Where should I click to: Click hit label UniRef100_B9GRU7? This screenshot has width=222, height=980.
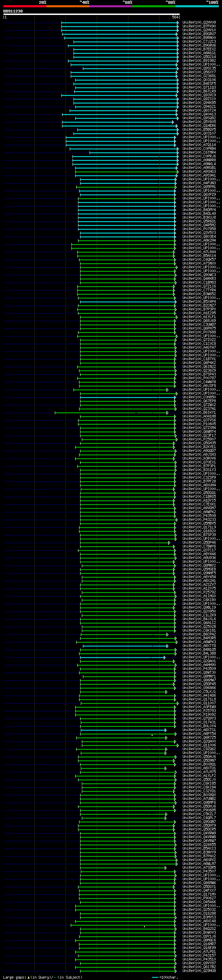[x=199, y=34]
